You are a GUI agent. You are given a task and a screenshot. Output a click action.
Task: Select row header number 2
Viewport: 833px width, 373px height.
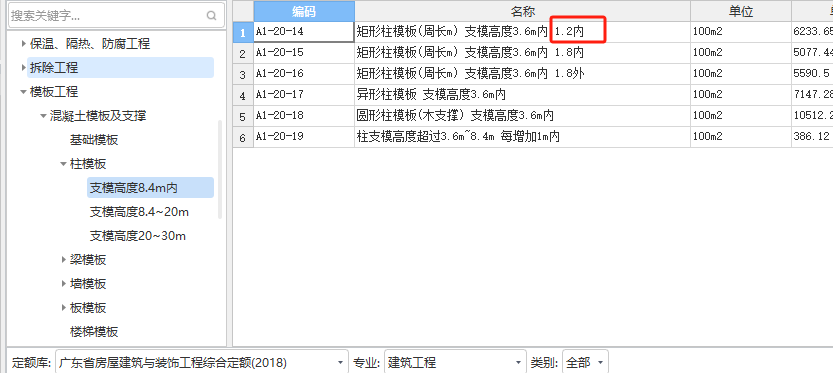pyautogui.click(x=243, y=53)
